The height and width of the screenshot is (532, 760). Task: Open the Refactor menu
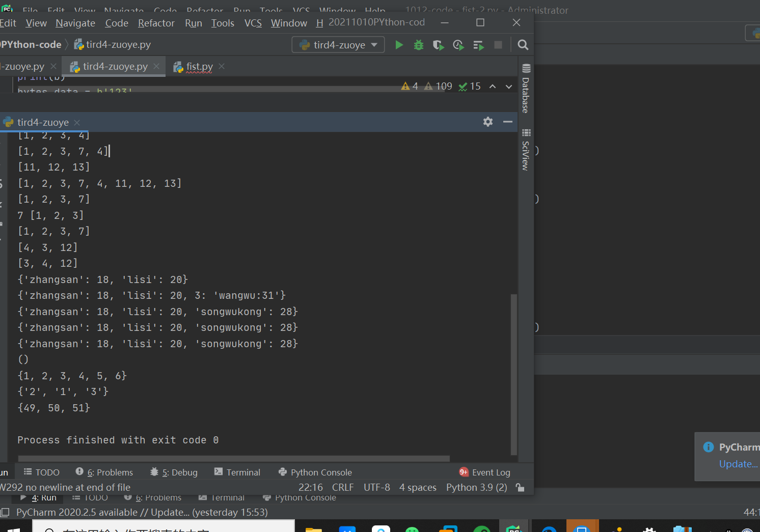click(156, 23)
